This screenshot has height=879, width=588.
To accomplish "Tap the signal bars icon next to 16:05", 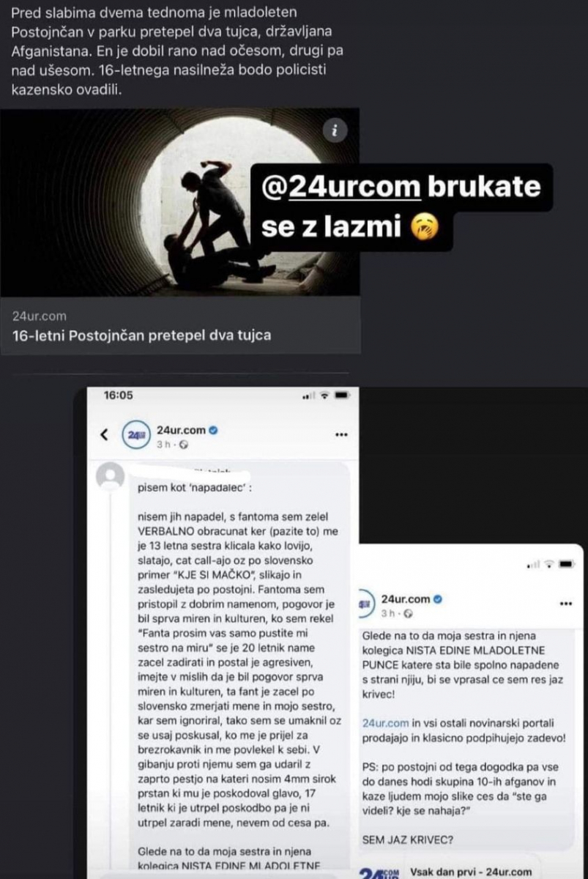I will click(308, 396).
